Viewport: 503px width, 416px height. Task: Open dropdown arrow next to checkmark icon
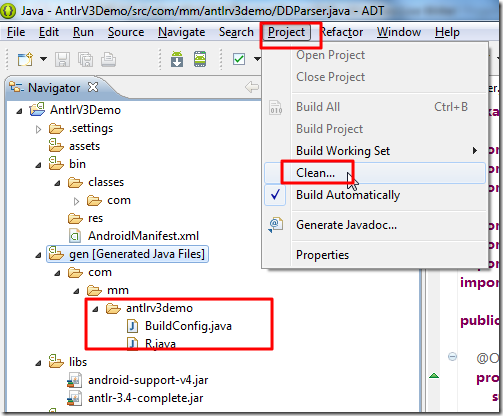tap(257, 59)
